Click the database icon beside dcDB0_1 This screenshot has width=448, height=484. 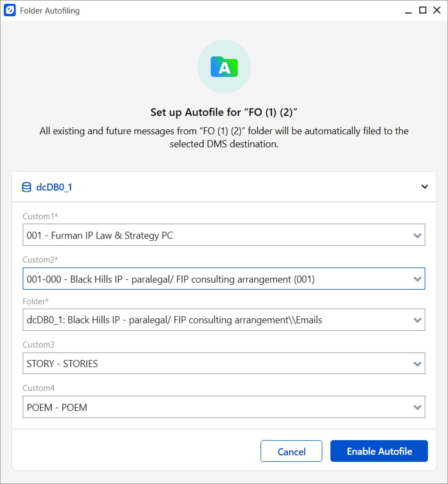point(27,187)
